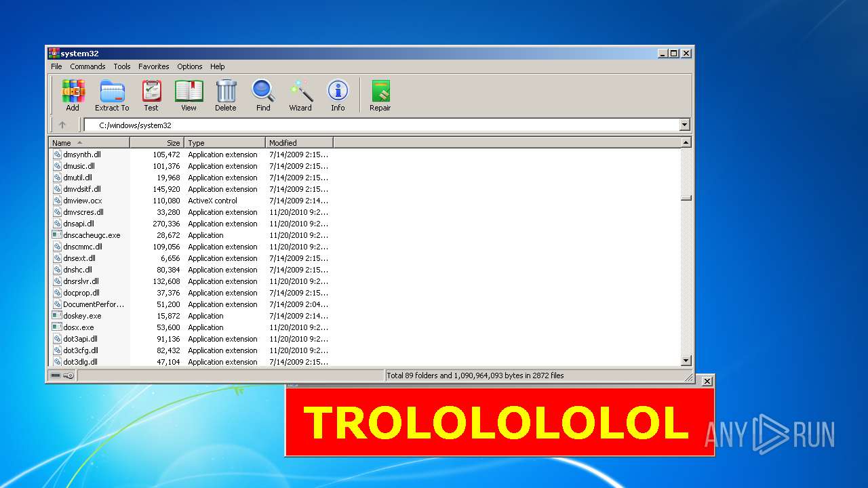Open the File menu
The width and height of the screenshot is (868, 488).
[56, 66]
